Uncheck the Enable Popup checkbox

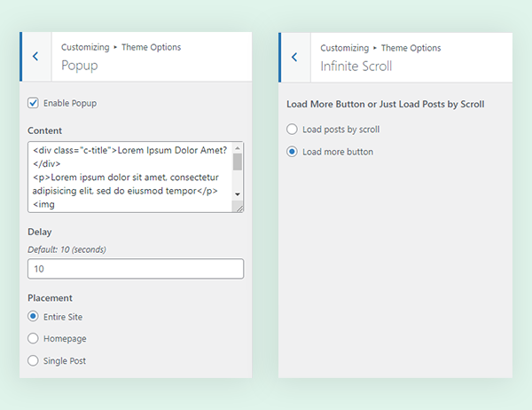click(34, 103)
